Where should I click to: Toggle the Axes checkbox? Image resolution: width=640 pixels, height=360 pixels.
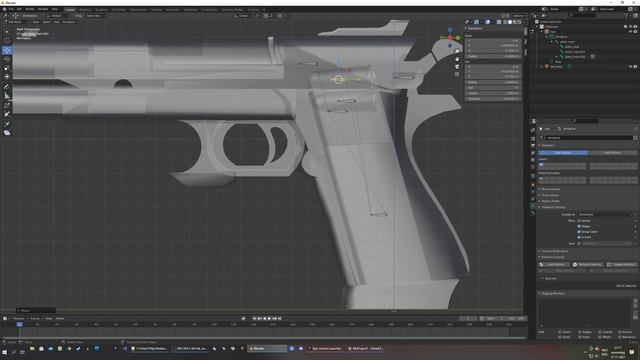point(579,243)
